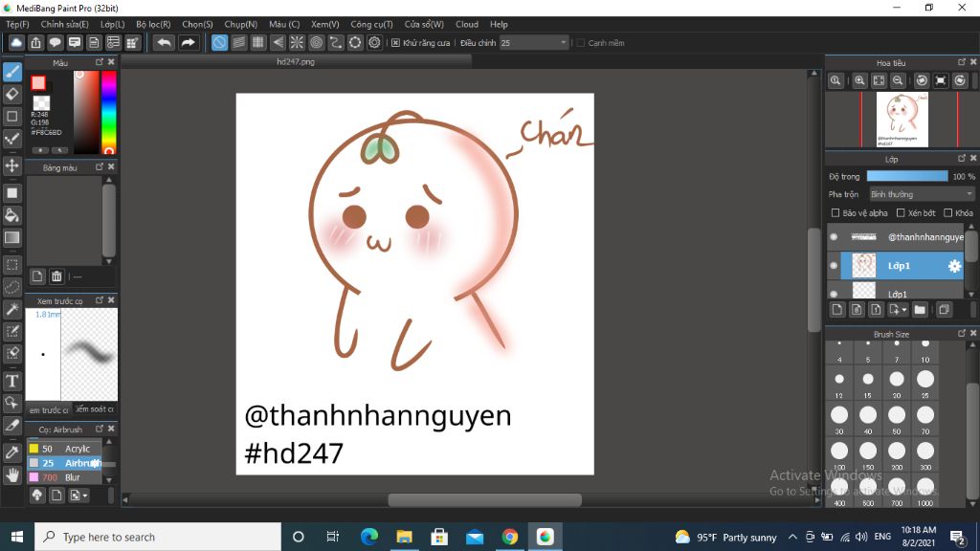Click the rainbow hue strip

point(109,112)
